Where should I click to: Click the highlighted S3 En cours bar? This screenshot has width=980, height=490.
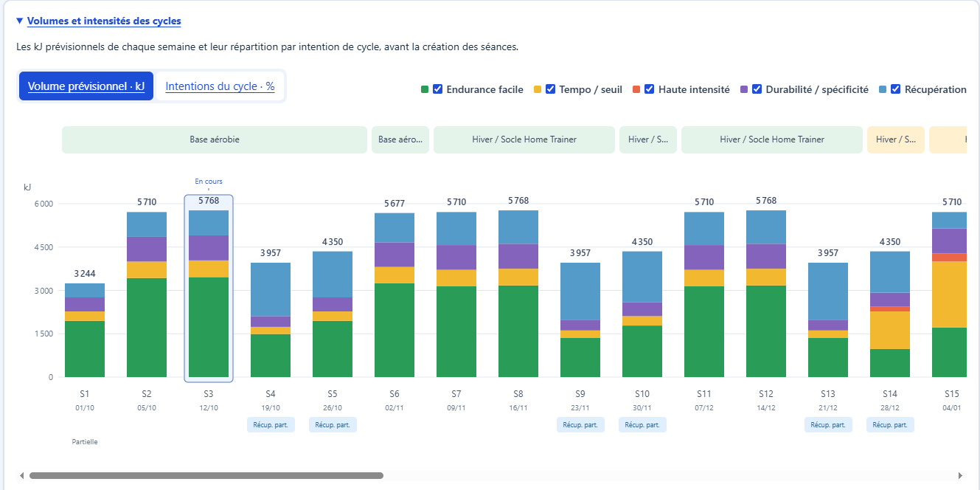coord(209,294)
